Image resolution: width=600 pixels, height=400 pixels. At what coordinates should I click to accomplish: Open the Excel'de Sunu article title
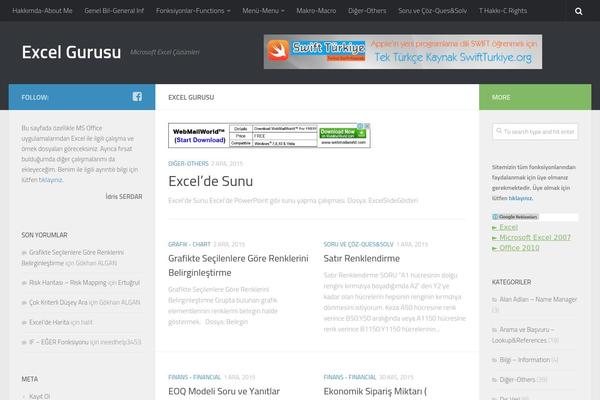pyautogui.click(x=210, y=181)
